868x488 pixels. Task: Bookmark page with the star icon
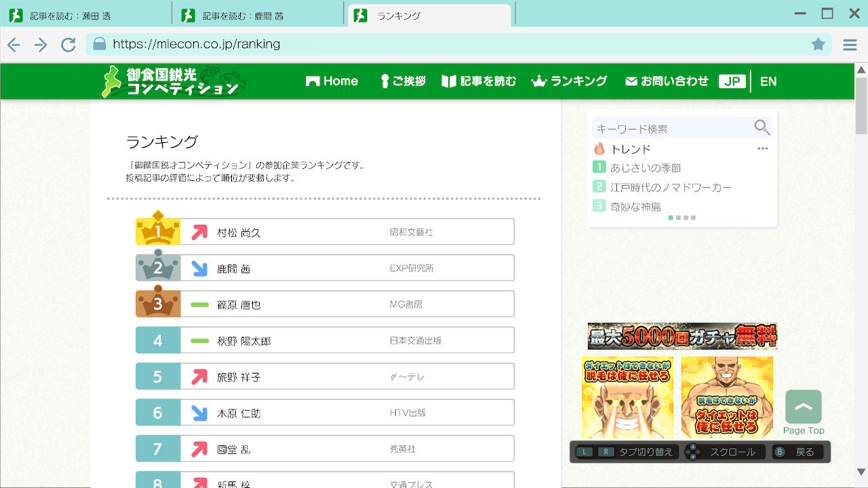[x=818, y=44]
